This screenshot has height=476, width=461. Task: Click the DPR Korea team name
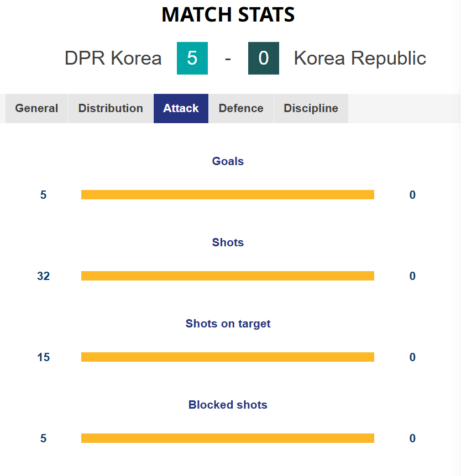coord(113,58)
